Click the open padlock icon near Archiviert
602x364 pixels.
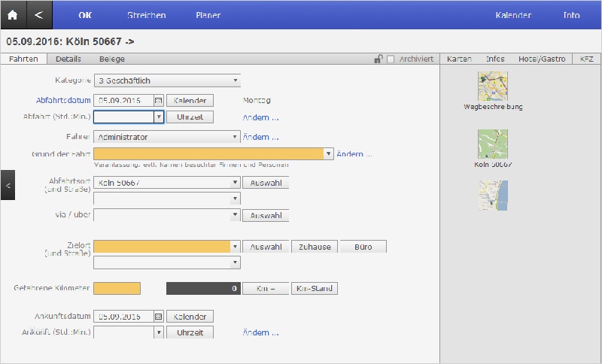tap(379, 59)
